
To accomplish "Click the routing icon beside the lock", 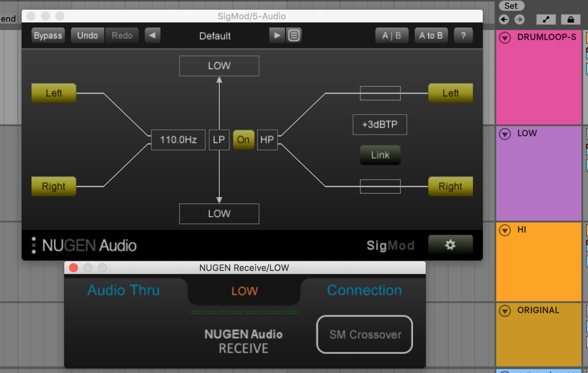I will pos(546,19).
